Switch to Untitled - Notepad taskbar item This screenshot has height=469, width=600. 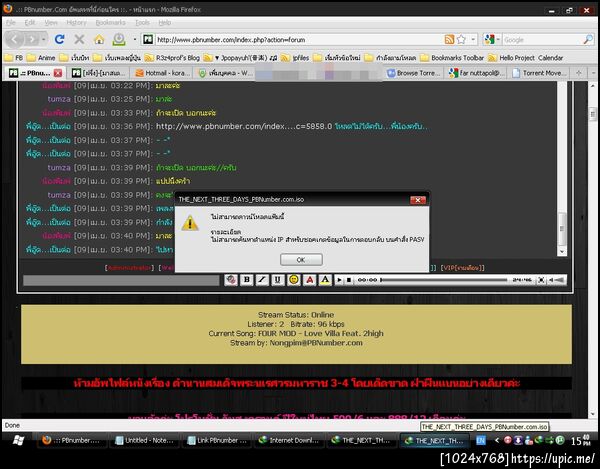pyautogui.click(x=145, y=441)
